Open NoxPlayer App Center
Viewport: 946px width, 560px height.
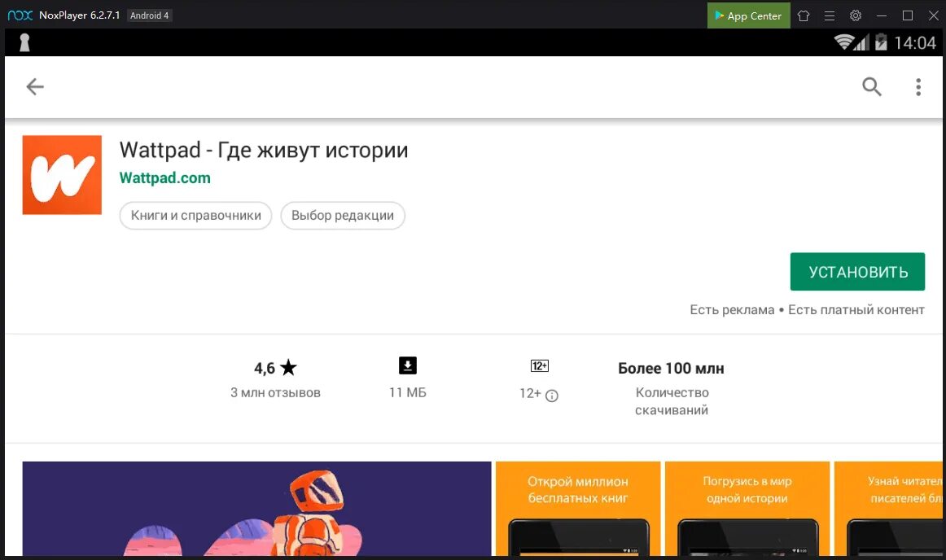click(x=748, y=15)
